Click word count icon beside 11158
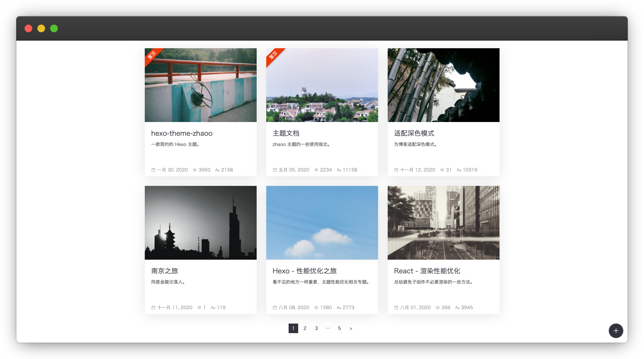This screenshot has width=644, height=359. click(x=339, y=170)
